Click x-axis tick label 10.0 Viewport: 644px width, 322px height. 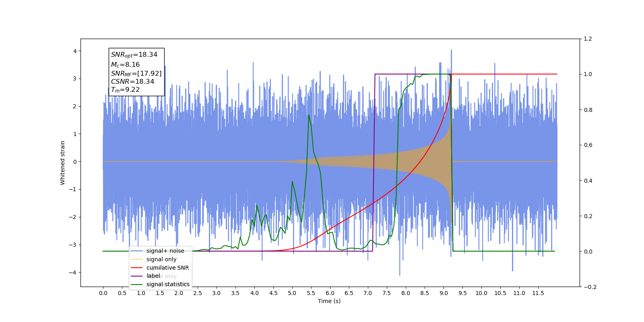(481, 293)
